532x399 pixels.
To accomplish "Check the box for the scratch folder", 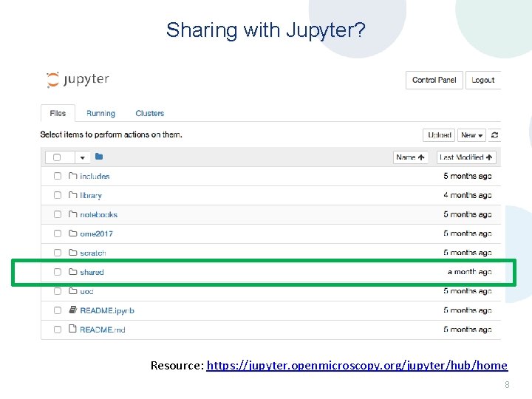I will pyautogui.click(x=58, y=253).
